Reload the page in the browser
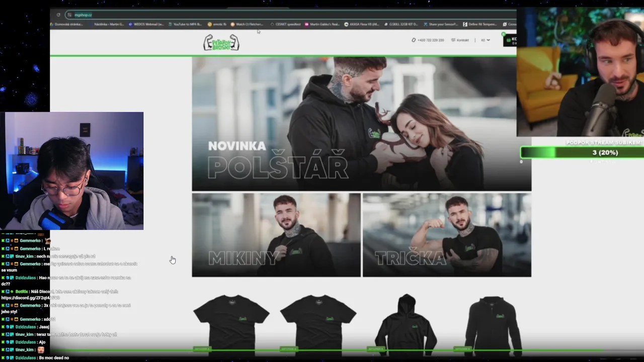 click(x=58, y=15)
